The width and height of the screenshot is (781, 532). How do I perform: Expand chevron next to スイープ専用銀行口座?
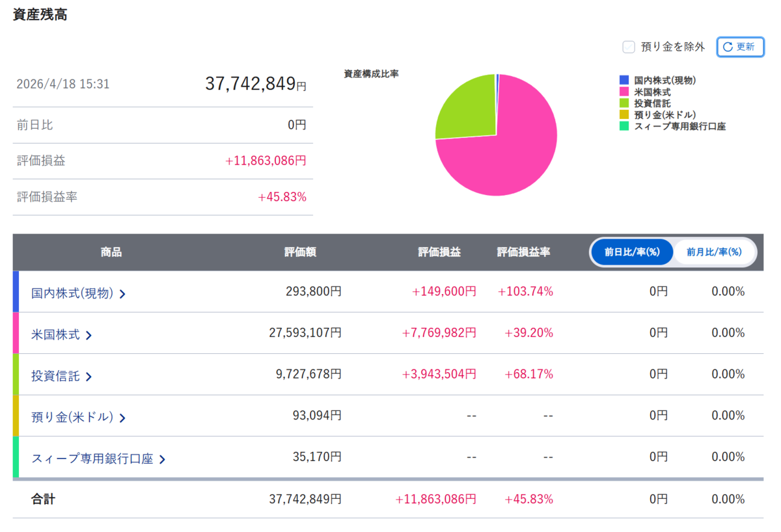162,459
